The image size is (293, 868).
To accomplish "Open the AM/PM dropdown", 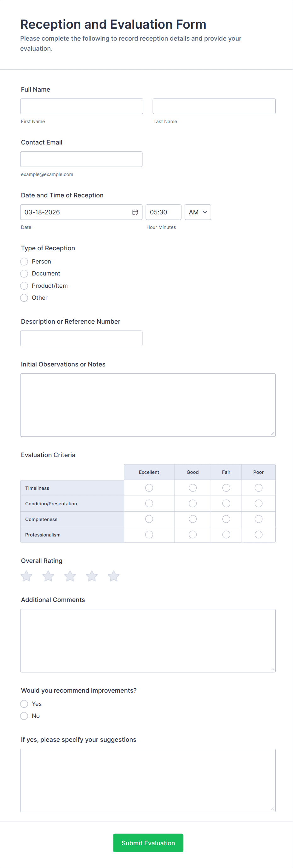I will (x=198, y=212).
